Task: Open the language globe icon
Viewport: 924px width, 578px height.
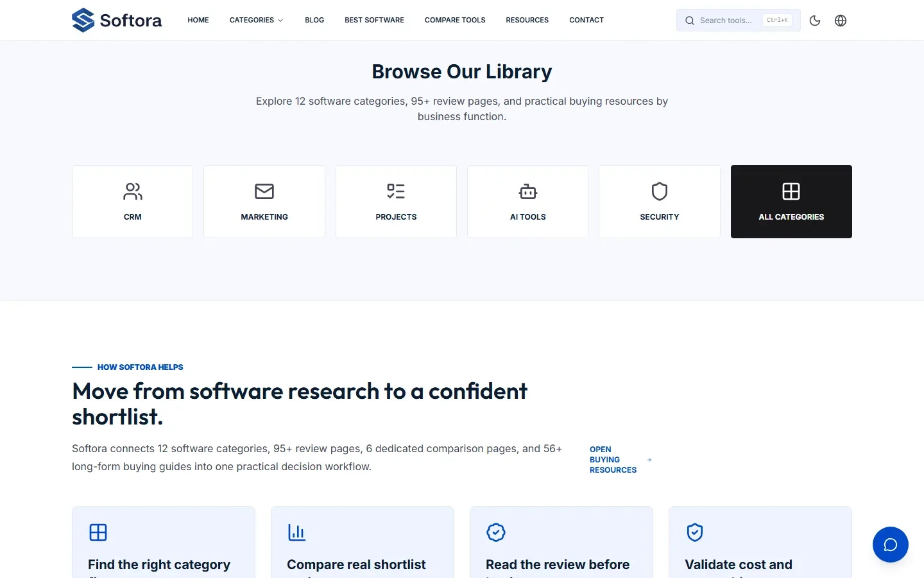Action: (x=841, y=21)
